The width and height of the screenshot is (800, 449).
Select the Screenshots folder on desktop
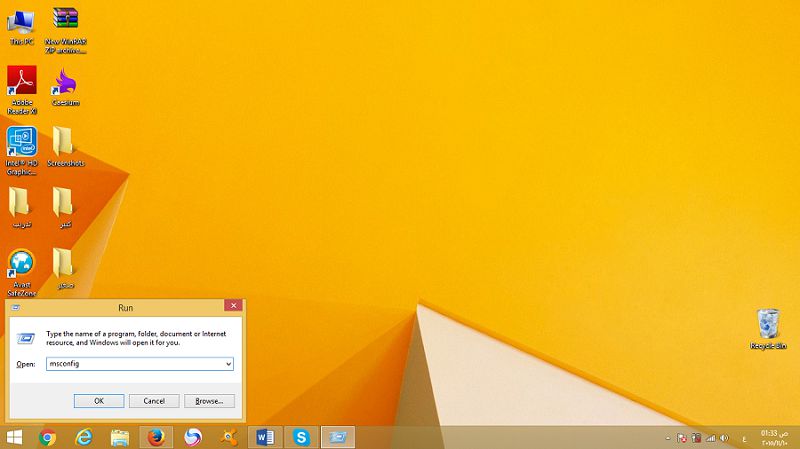[65, 147]
